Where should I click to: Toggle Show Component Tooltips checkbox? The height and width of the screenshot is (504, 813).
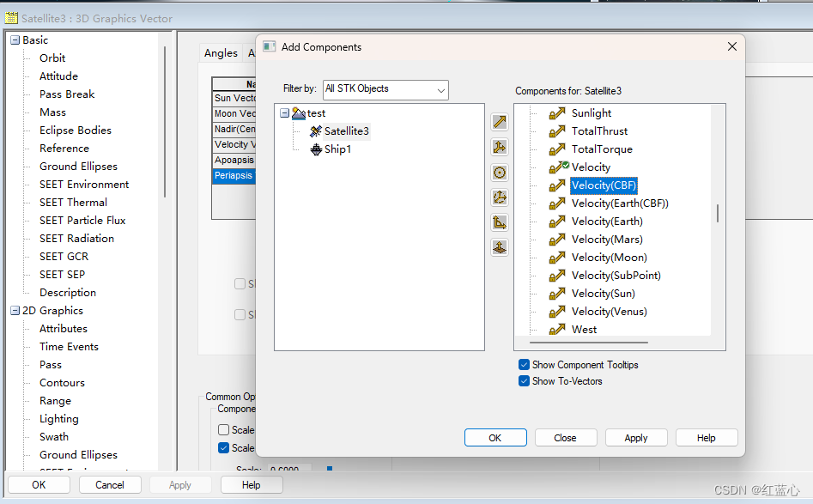pos(525,365)
